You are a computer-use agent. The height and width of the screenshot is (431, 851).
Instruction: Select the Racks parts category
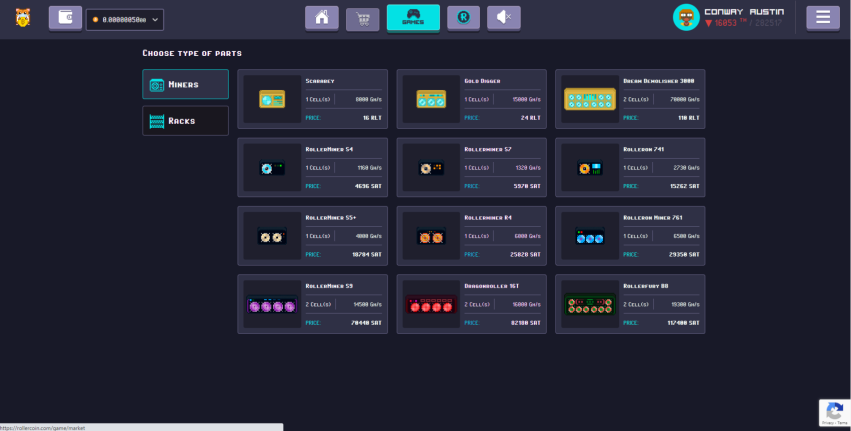point(186,121)
